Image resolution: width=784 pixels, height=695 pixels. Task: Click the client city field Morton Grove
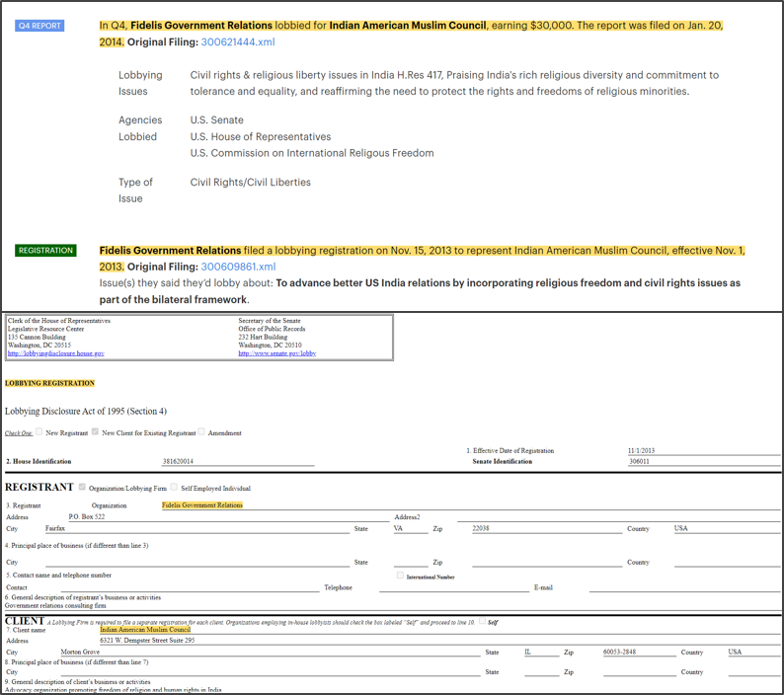pyautogui.click(x=270, y=652)
